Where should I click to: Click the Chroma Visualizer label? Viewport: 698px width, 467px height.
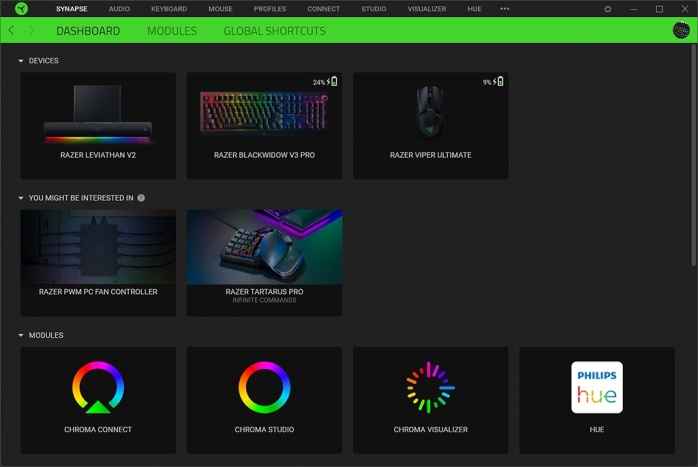pyautogui.click(x=430, y=430)
